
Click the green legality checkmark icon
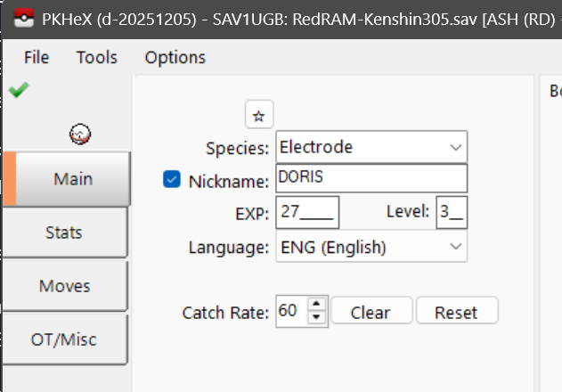click(x=16, y=90)
